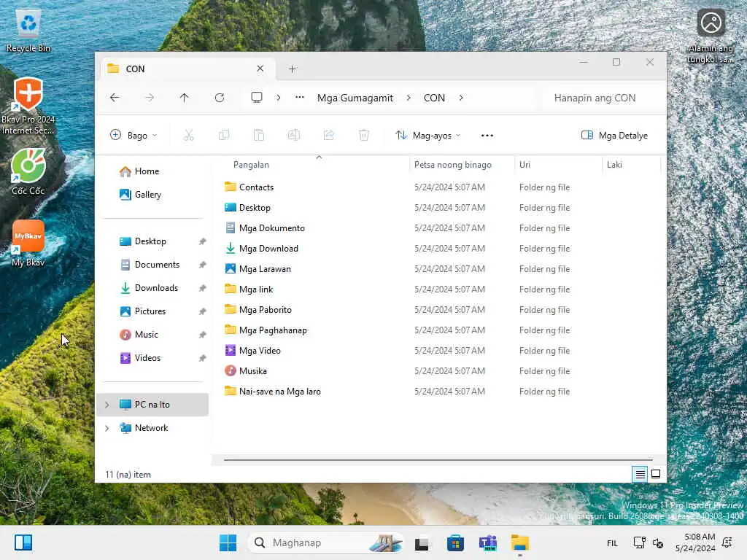Screen dimensions: 747x560
Task: Unpin Desktop using its pin icon
Action: pos(203,241)
